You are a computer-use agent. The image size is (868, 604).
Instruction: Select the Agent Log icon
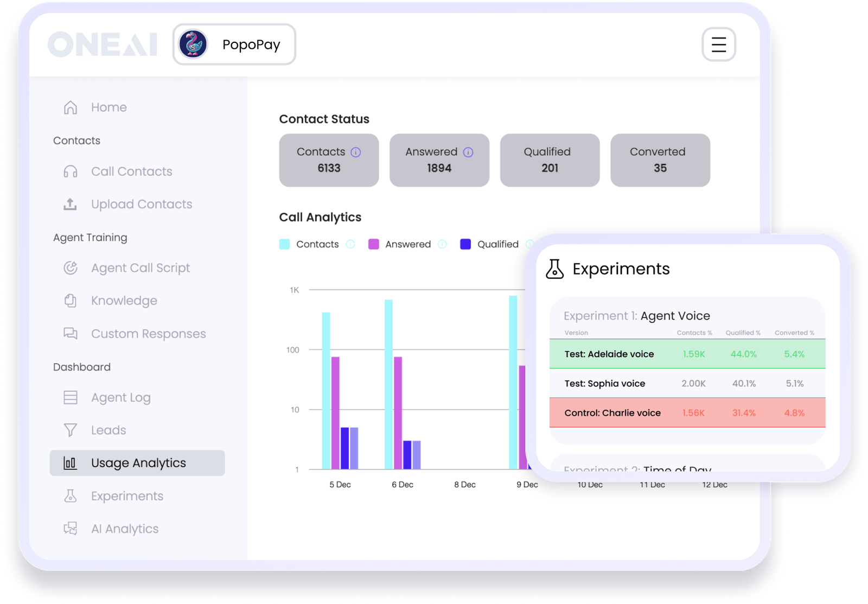click(70, 397)
